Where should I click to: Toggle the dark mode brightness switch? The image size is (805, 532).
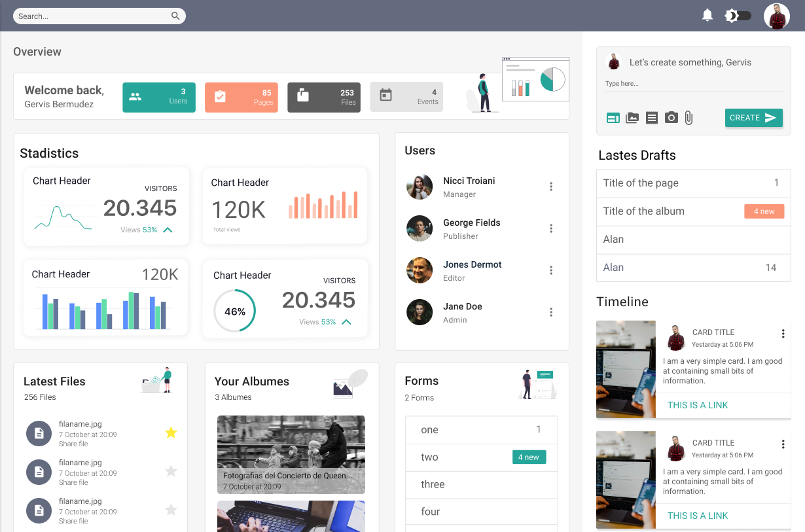738,16
